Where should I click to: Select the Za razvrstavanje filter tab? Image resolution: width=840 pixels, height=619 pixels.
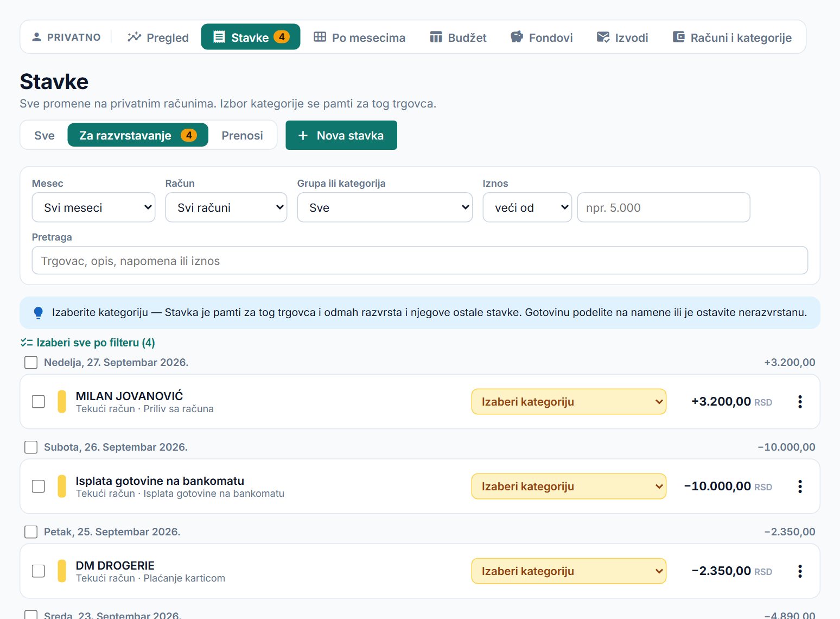138,135
